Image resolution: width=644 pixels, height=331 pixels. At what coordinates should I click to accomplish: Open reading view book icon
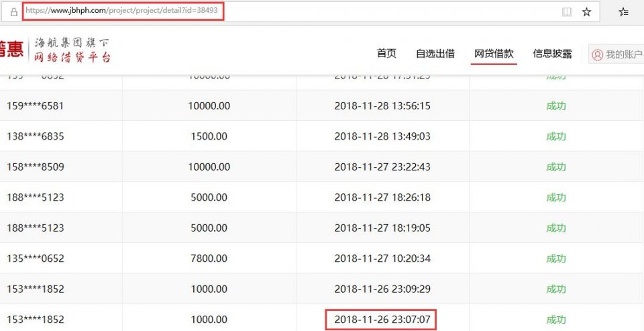click(x=567, y=12)
